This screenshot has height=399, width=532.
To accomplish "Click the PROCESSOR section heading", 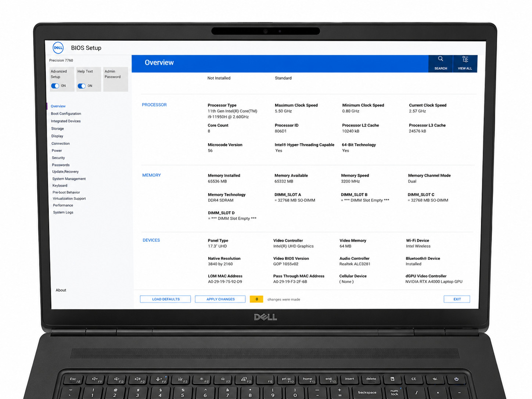I will (x=154, y=105).
